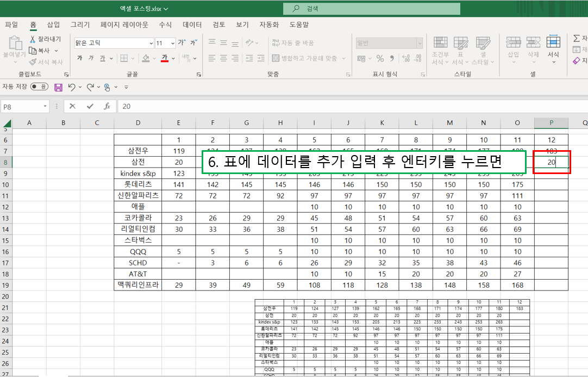The image size is (588, 377).
Task: Confirm entry with formula bar checkmark
Action: point(90,106)
